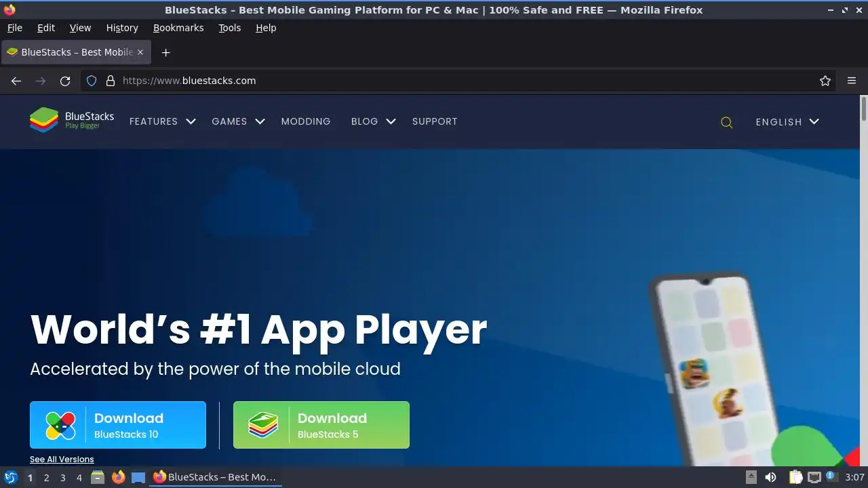Click the network monitor tray icon

pos(814,477)
